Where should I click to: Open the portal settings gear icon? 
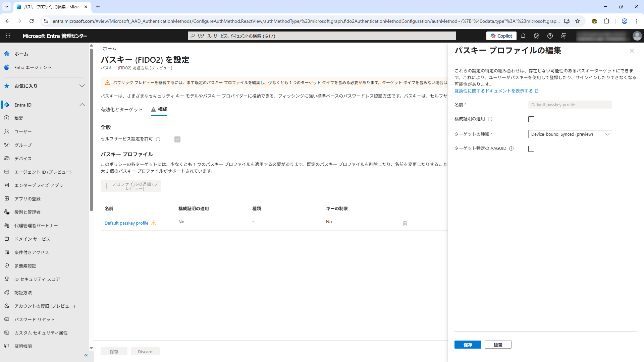point(536,36)
